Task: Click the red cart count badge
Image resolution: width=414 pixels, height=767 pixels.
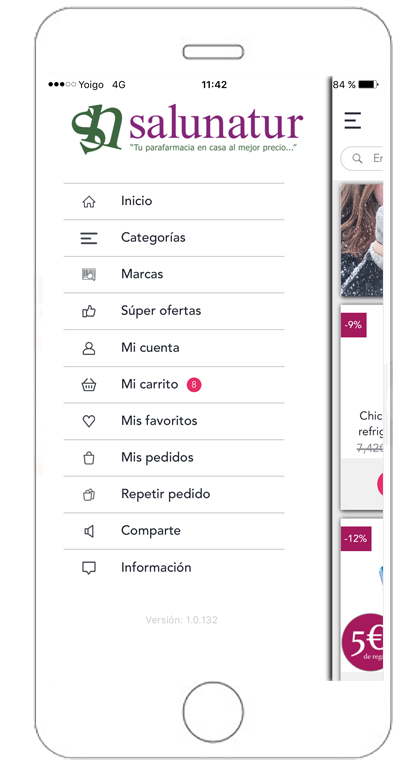Action: (194, 385)
